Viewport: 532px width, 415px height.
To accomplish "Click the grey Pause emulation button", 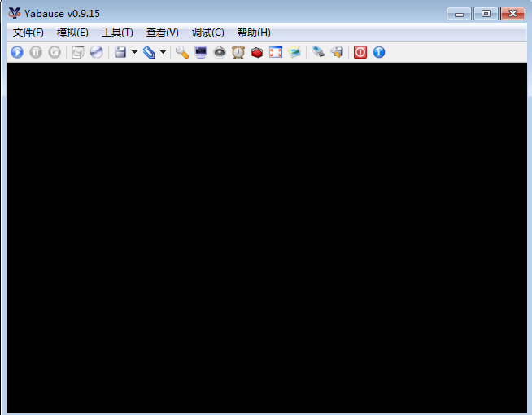I will (36, 52).
